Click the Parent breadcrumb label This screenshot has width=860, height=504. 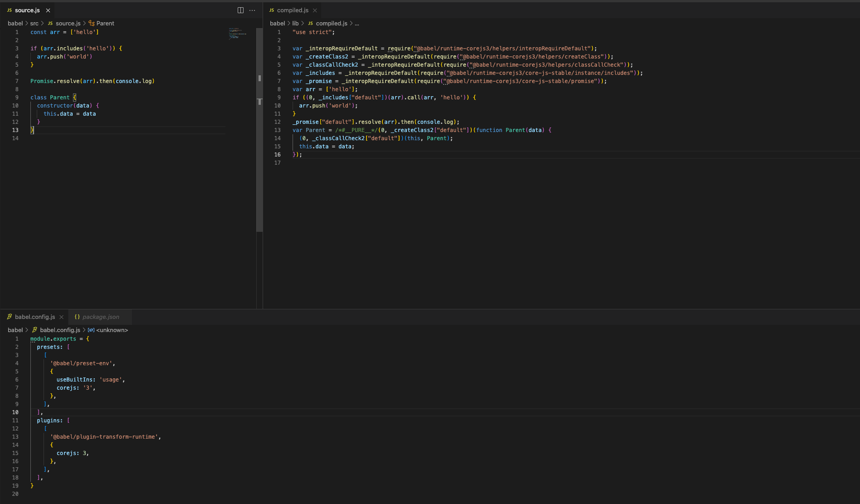click(x=105, y=23)
